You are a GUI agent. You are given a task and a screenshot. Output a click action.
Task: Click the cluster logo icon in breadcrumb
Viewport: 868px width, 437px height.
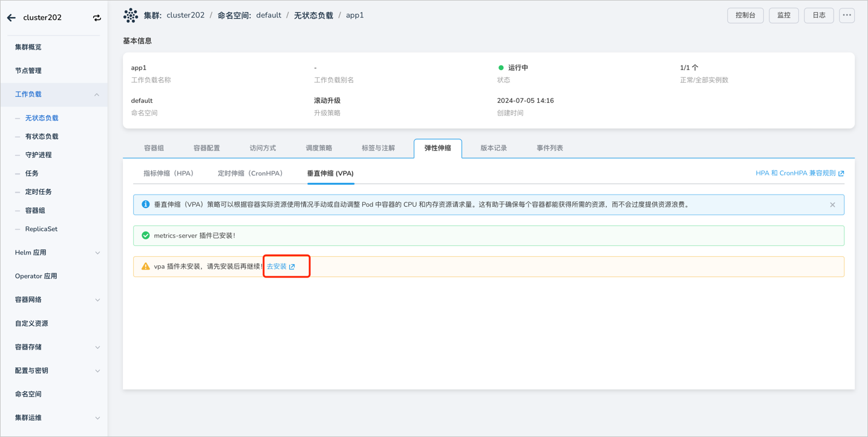pos(131,16)
